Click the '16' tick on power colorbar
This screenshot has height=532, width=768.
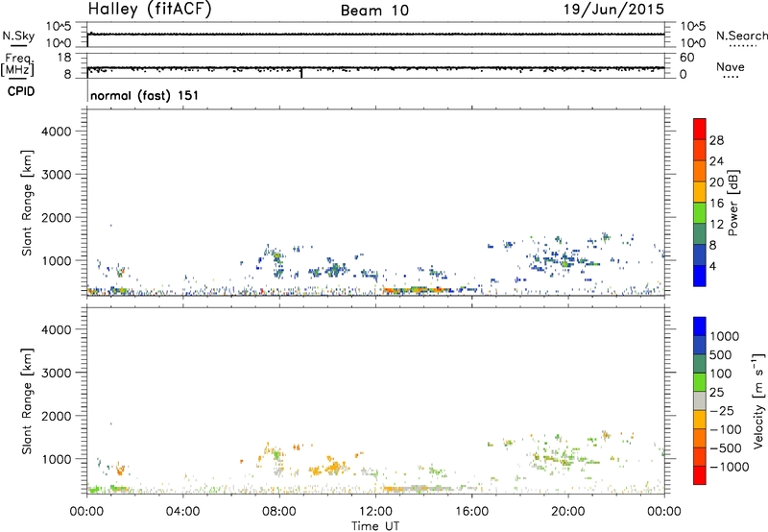pyautogui.click(x=716, y=204)
